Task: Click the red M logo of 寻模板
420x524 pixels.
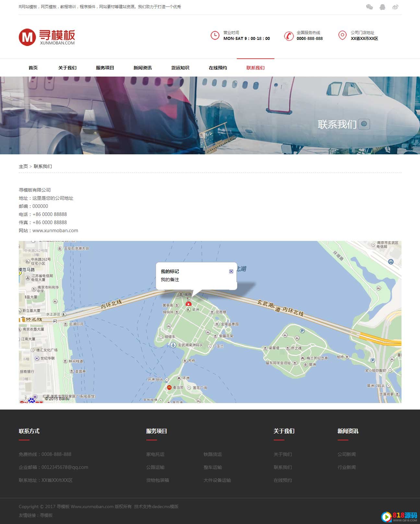Action: click(27, 37)
